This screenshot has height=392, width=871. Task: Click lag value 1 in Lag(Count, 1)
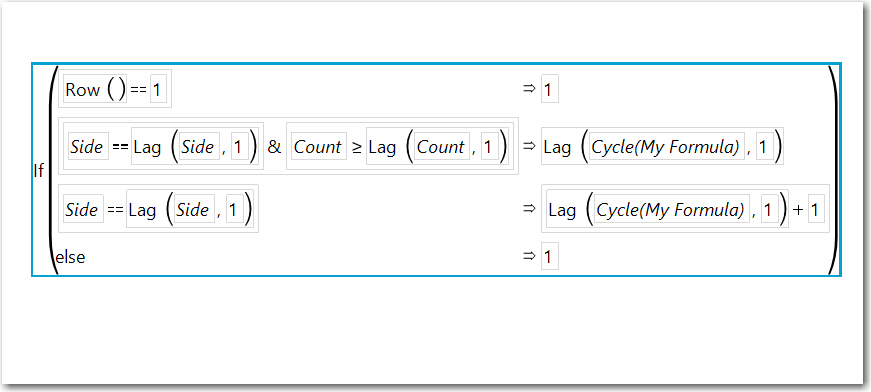pyautogui.click(x=489, y=147)
